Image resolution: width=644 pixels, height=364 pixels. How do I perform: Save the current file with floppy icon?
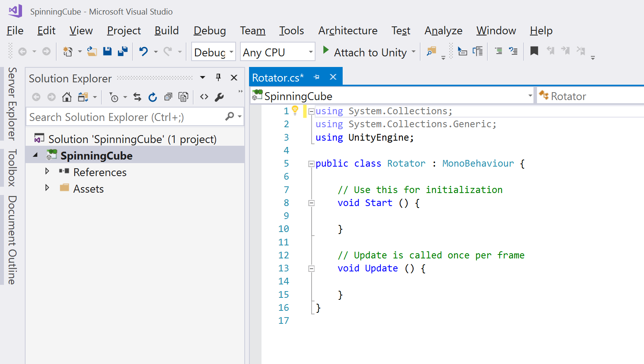coord(107,51)
